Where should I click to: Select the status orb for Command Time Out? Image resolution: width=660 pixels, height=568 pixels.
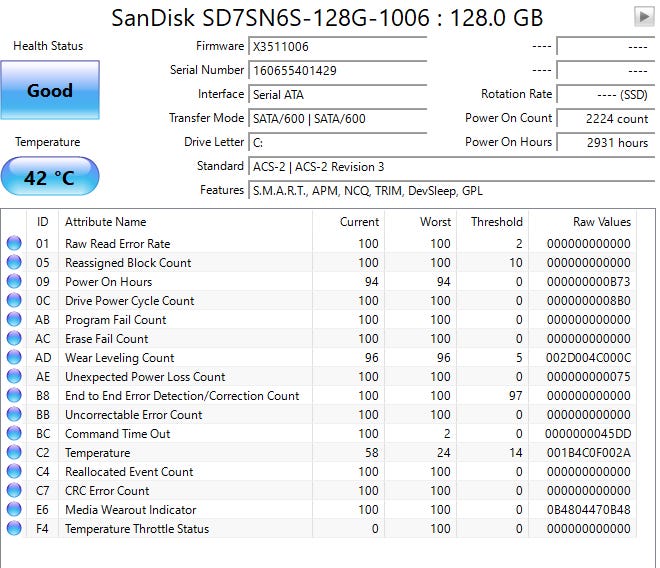14,433
